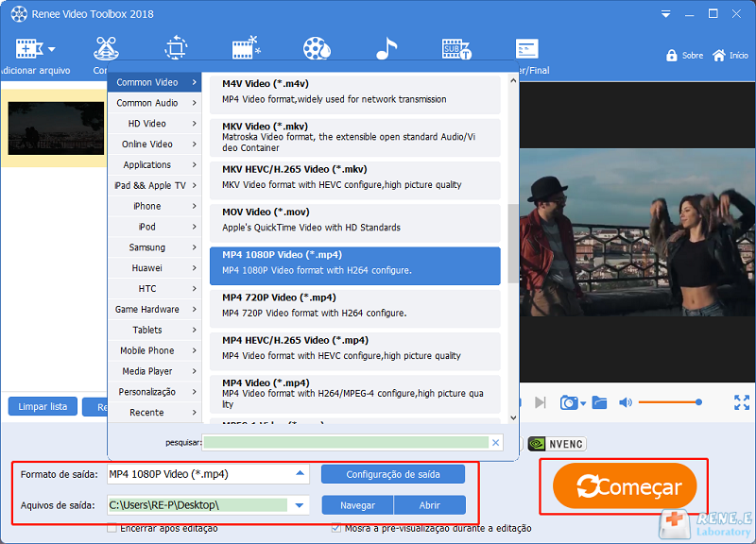Open the Recente category

[154, 413]
